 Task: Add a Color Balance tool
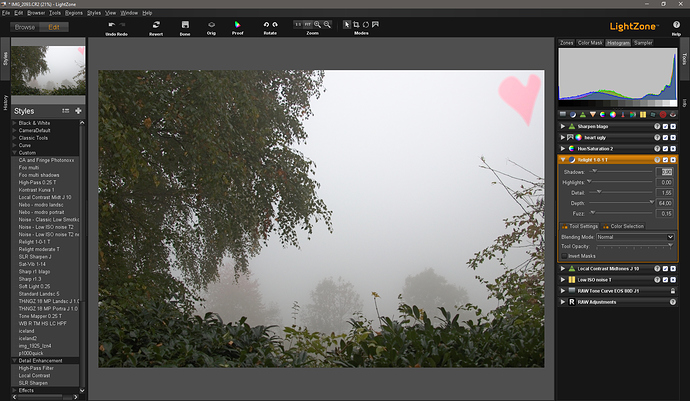tap(613, 114)
